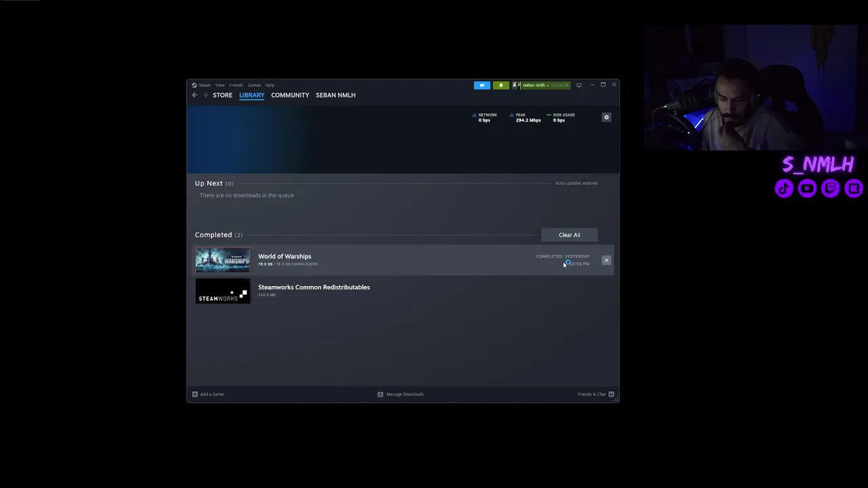Image resolution: width=868 pixels, height=488 pixels.
Task: Click the Steam logo icon in the title bar
Action: 194,85
